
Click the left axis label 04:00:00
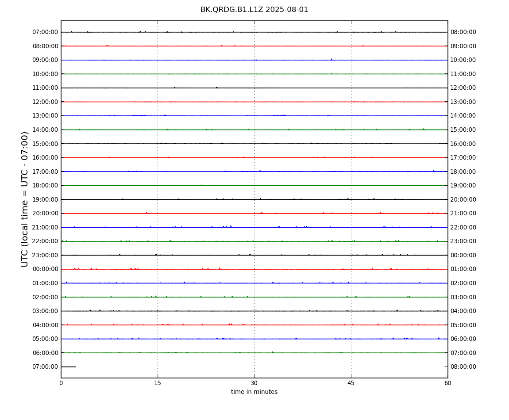[45, 325]
